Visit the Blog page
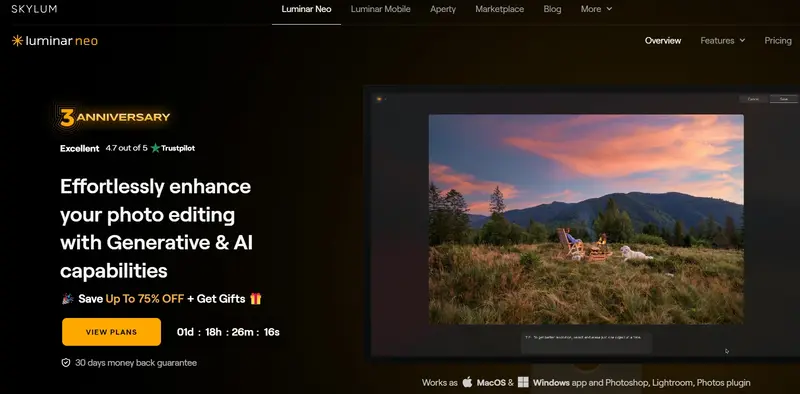Viewport: 800px width, 394px height. tap(552, 9)
